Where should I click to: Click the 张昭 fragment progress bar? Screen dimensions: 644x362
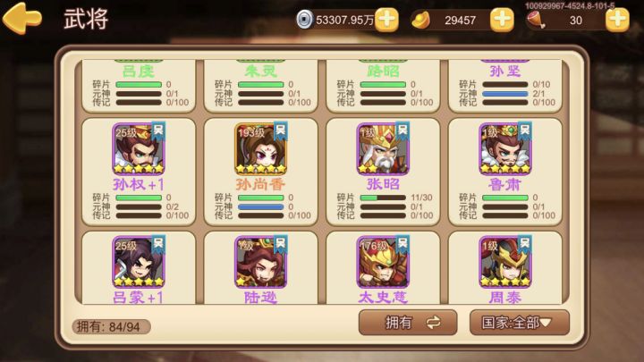[x=383, y=198]
